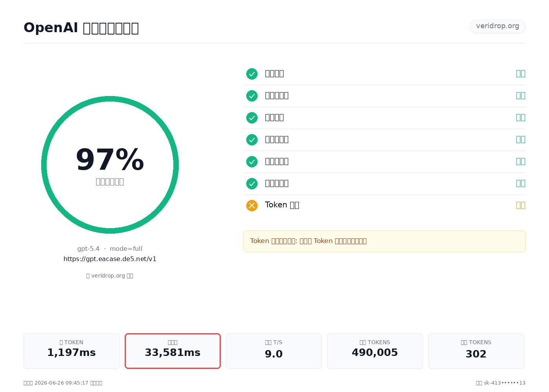Click the 9.0 T/S stat card
Screen dimensions: 549x392
pos(274,351)
